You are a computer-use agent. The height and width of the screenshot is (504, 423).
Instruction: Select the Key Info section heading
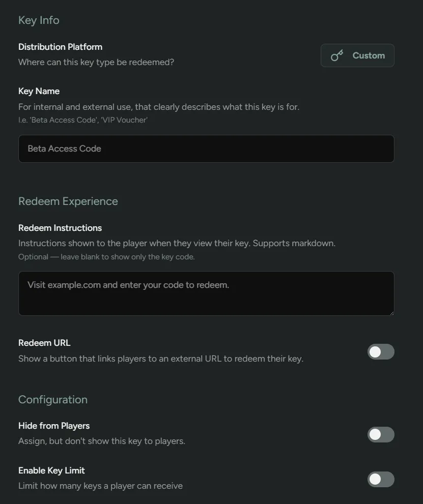[x=39, y=20]
